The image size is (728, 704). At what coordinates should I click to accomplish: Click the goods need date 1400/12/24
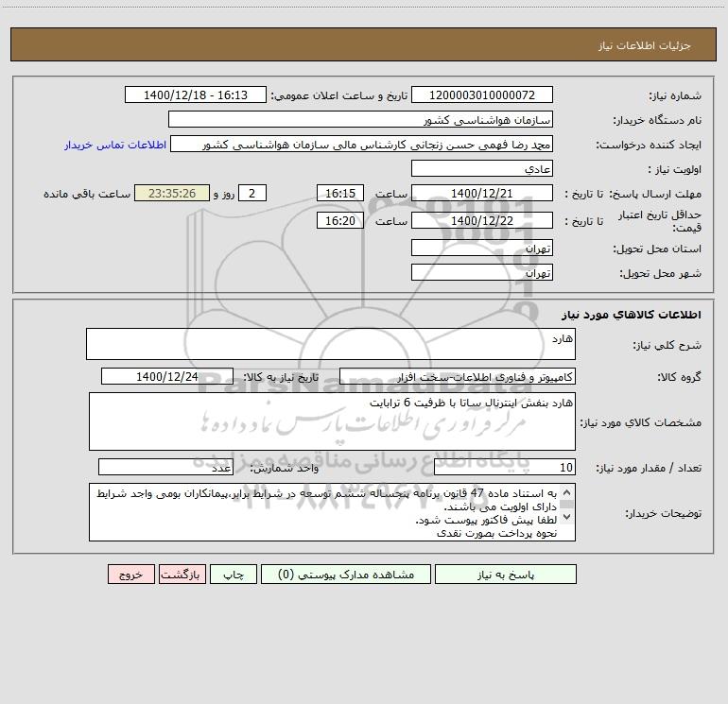click(x=167, y=376)
